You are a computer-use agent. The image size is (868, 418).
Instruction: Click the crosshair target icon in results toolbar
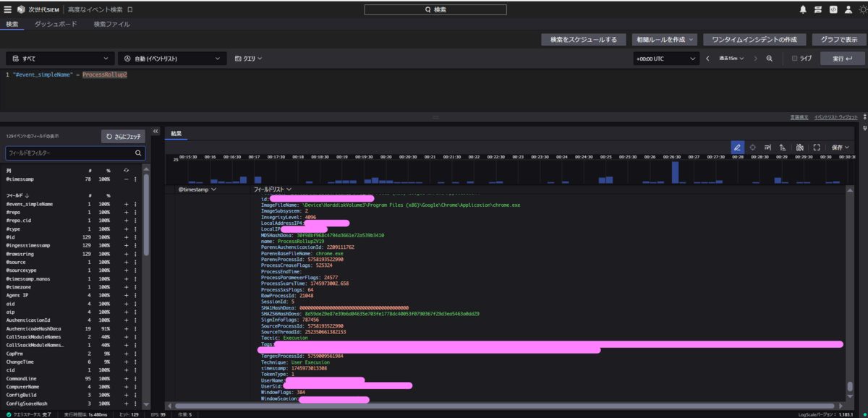point(752,147)
